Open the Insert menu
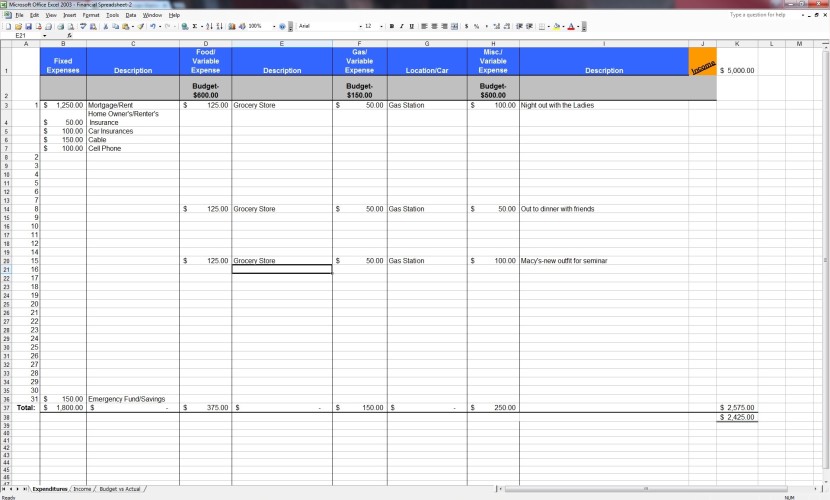 [x=69, y=15]
